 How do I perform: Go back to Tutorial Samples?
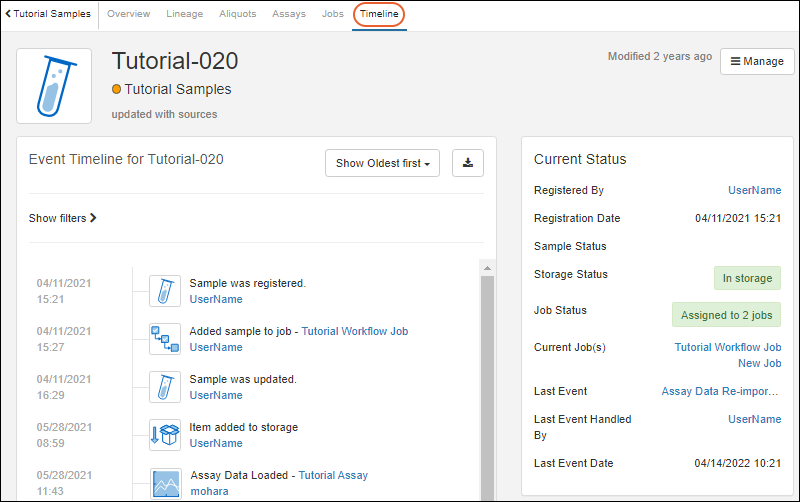(48, 14)
